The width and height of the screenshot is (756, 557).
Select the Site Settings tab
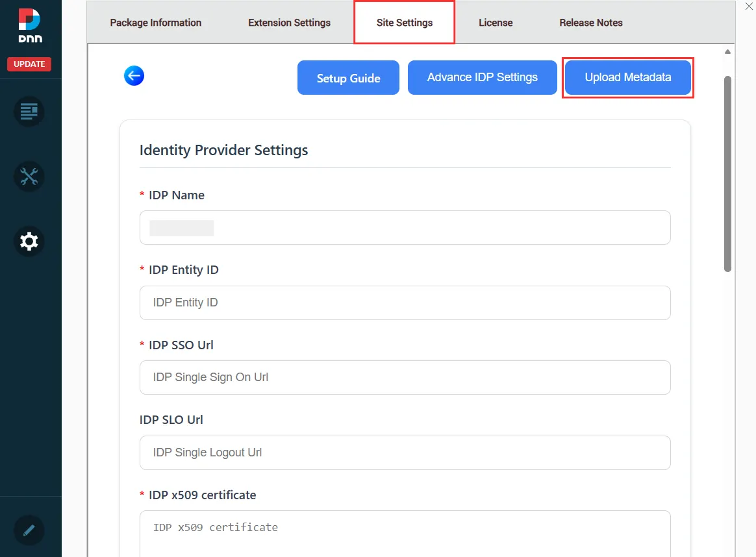pos(405,23)
